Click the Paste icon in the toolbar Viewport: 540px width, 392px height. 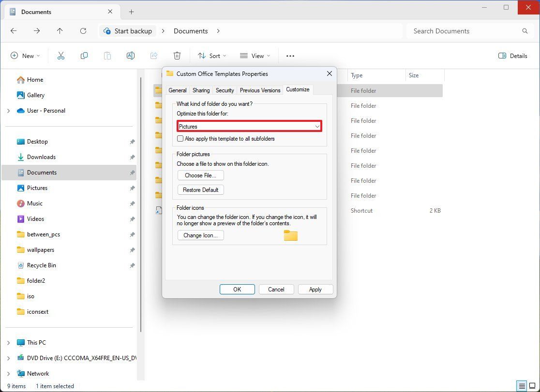coord(107,56)
